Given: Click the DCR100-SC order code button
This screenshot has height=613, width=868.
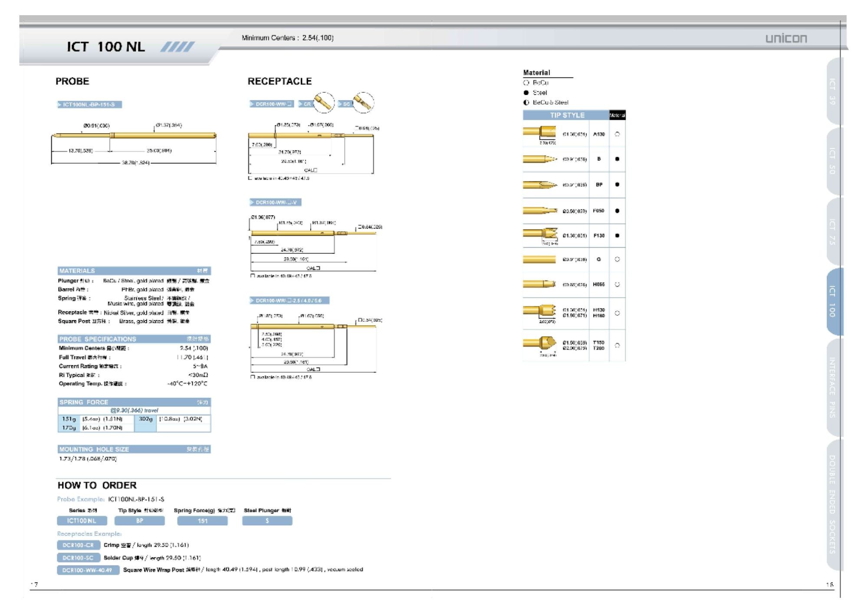Looking at the screenshot, I should click(x=78, y=557).
